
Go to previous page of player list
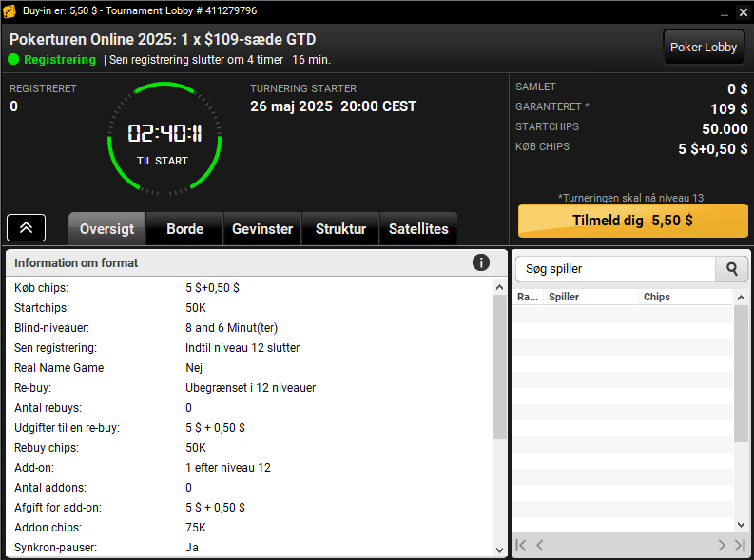pyautogui.click(x=540, y=545)
